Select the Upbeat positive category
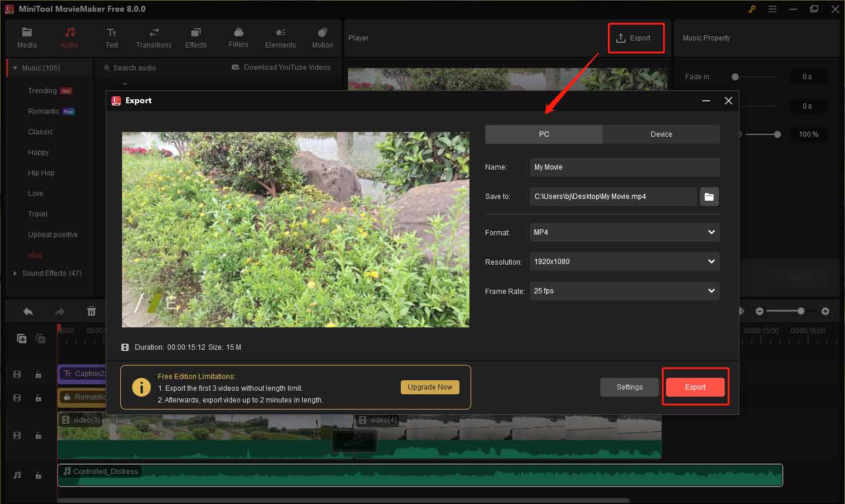This screenshot has width=845, height=504. 53,235
